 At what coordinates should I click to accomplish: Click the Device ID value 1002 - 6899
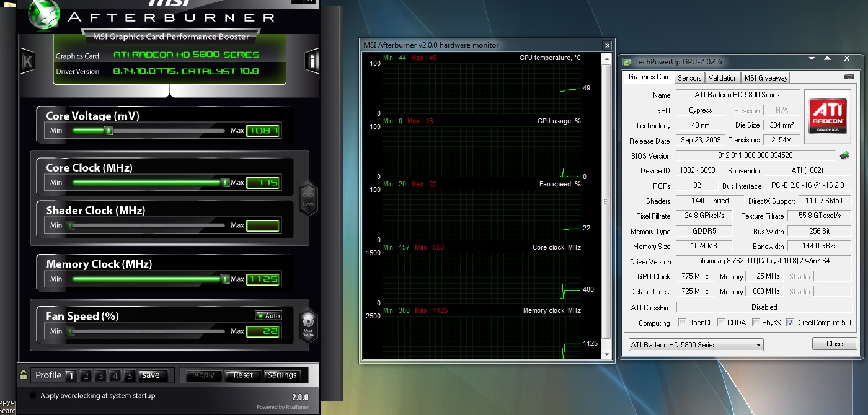tap(697, 170)
